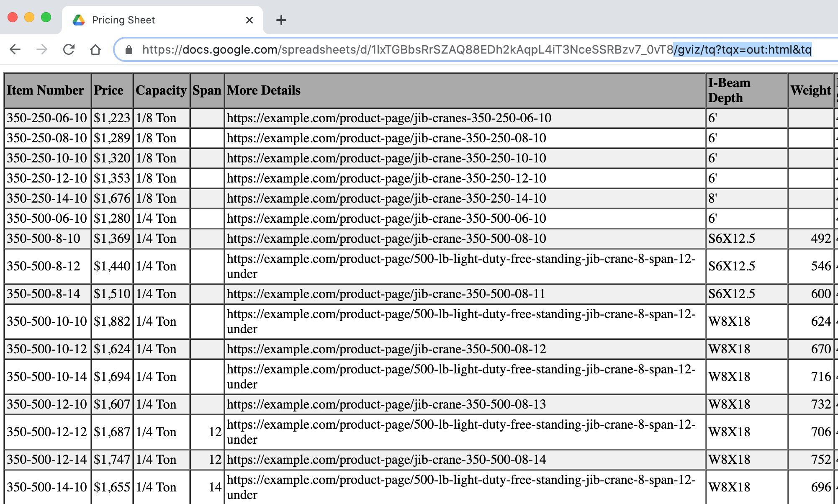Reload the page with refresh icon
The height and width of the screenshot is (504, 838).
click(x=69, y=49)
